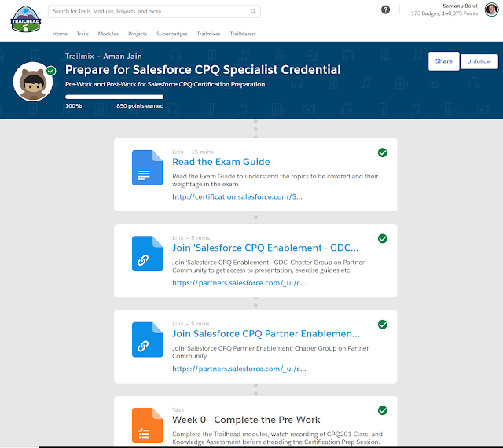Click the 100% trailmix progress bar
The image size is (503, 448).
click(114, 97)
